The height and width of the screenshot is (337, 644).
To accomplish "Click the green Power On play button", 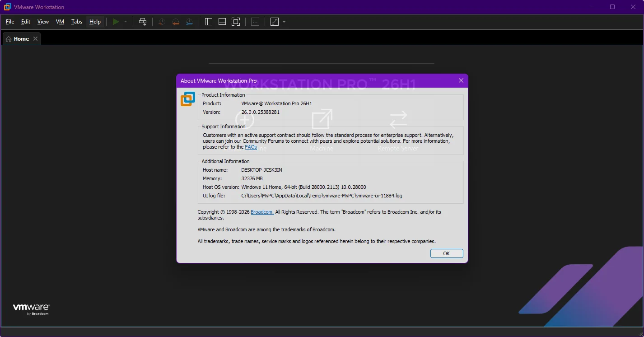I will click(116, 22).
